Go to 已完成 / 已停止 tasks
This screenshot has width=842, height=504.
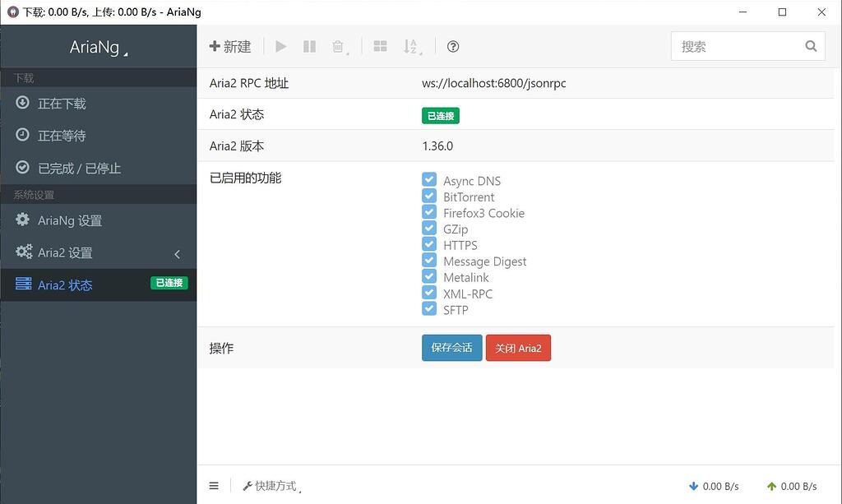(79, 168)
